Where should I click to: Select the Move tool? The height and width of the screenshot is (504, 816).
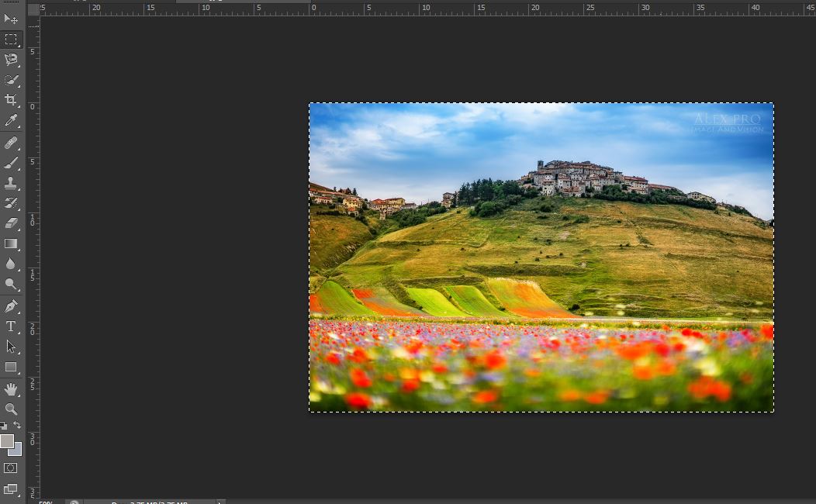point(11,19)
